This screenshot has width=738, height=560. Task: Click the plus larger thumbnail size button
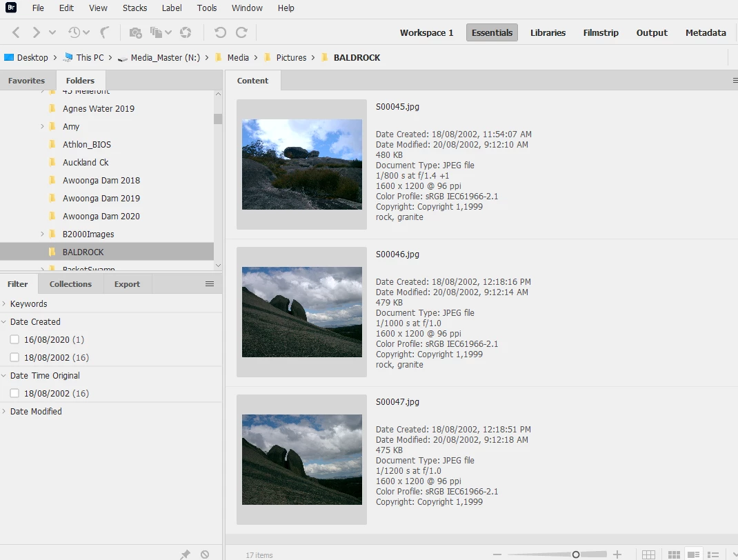(x=617, y=554)
